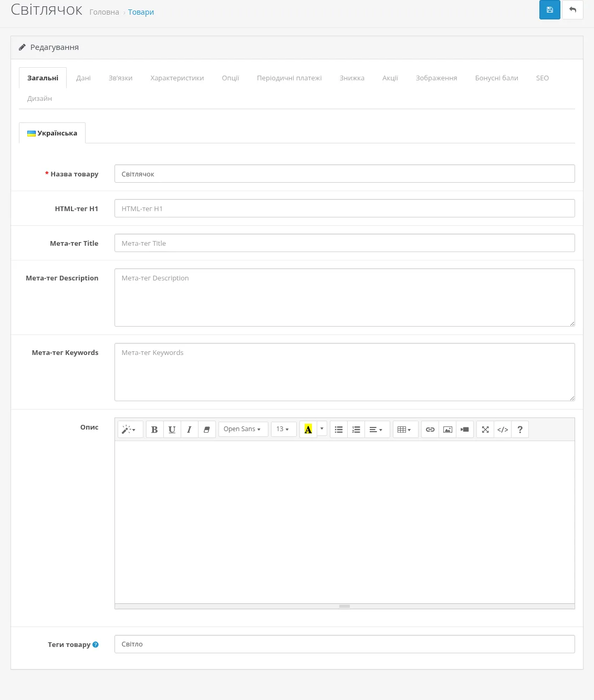Viewport: 594px width, 700px height.
Task: Click the eraser remove formatting icon
Action: pos(206,430)
